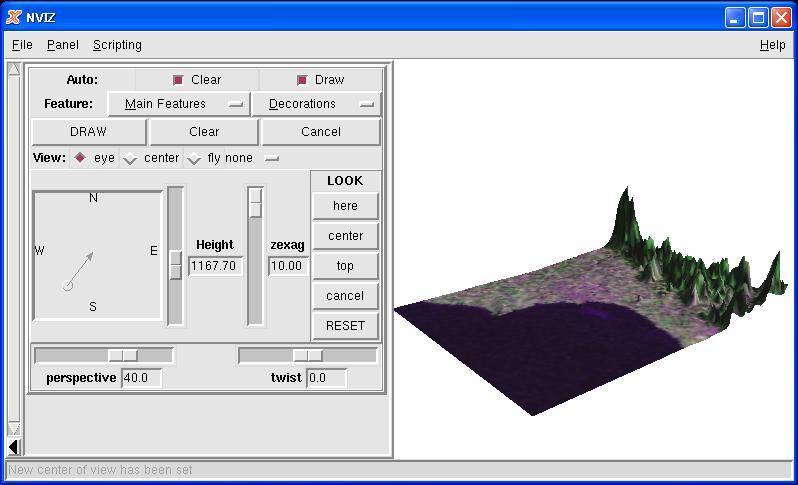Select the eye view radio button
Image resolution: width=798 pixels, height=485 pixels.
click(x=80, y=158)
